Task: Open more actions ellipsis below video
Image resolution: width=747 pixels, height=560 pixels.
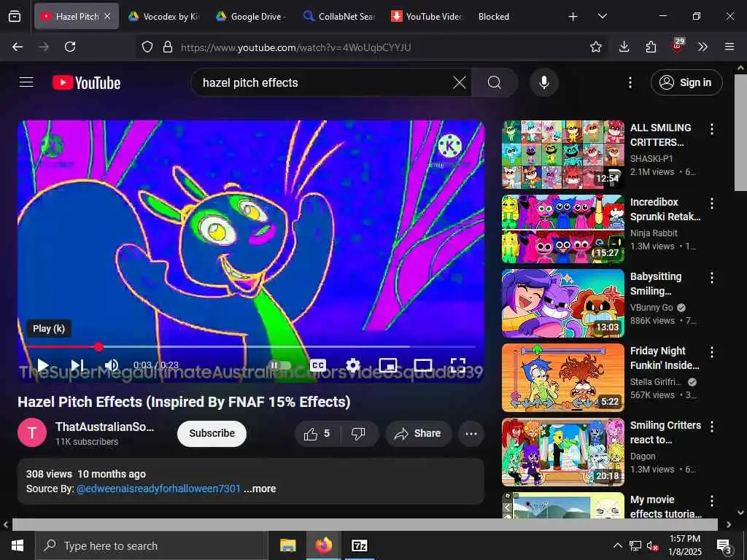Action: (x=471, y=433)
